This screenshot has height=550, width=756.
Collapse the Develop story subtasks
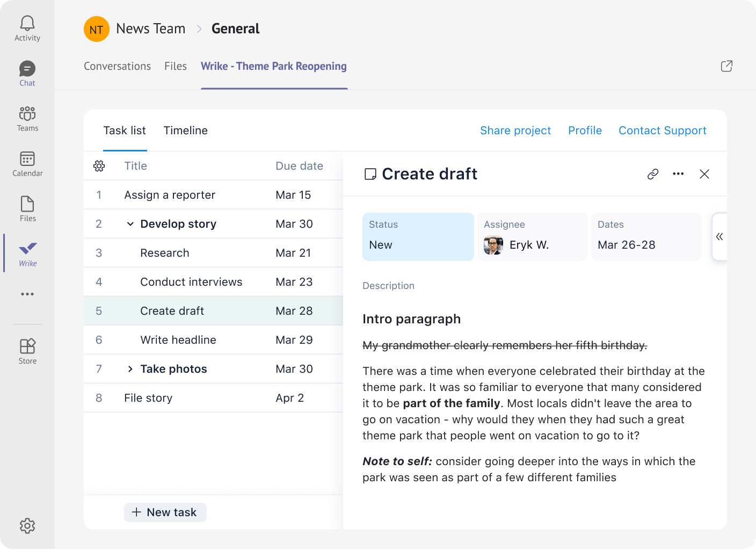(x=130, y=224)
